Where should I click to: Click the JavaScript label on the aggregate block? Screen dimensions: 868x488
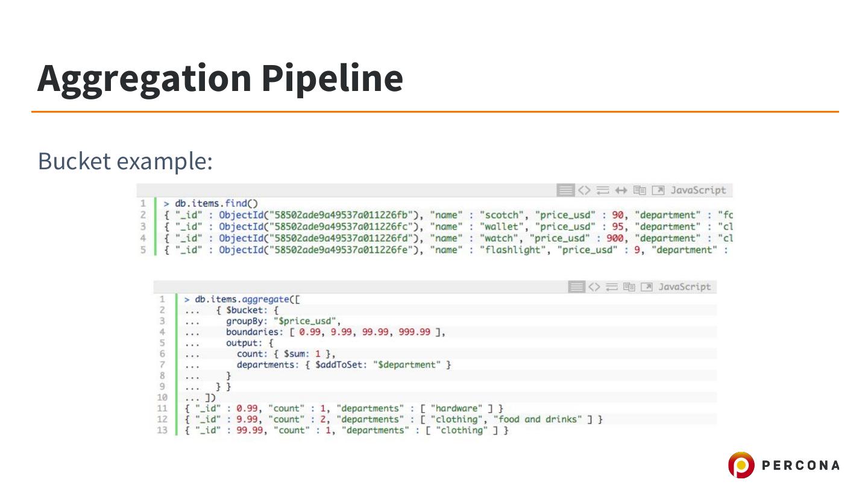coord(684,287)
